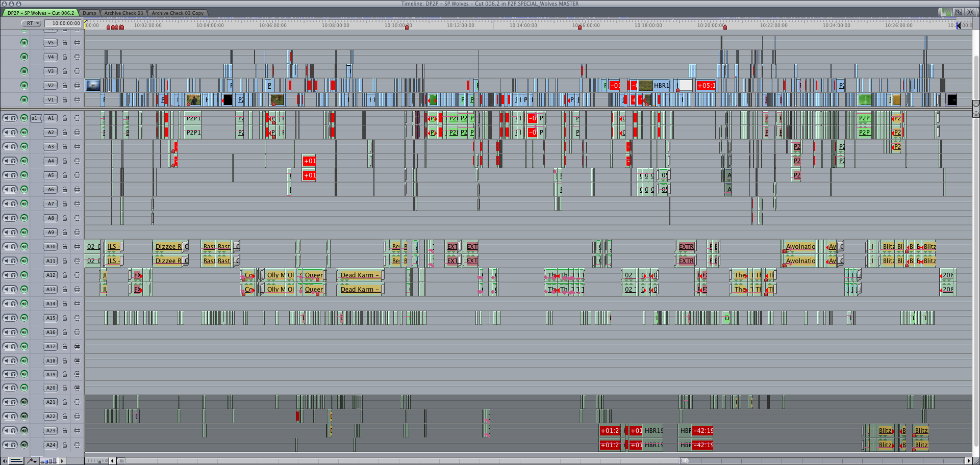
Task: Toggle audible state of track A1
Action: tap(24, 118)
